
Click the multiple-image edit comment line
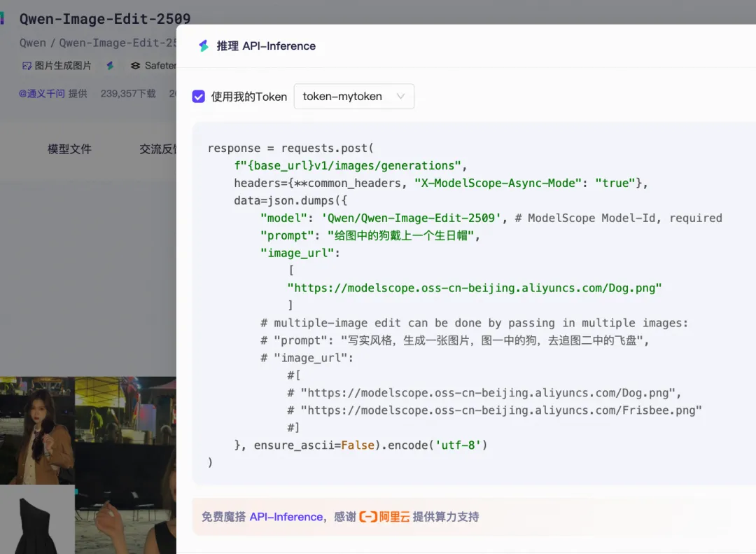click(x=475, y=323)
